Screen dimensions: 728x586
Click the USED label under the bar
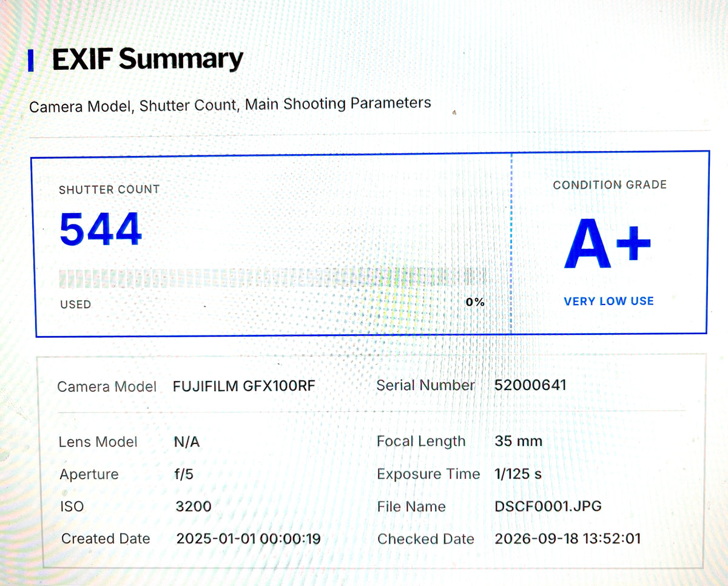(75, 305)
